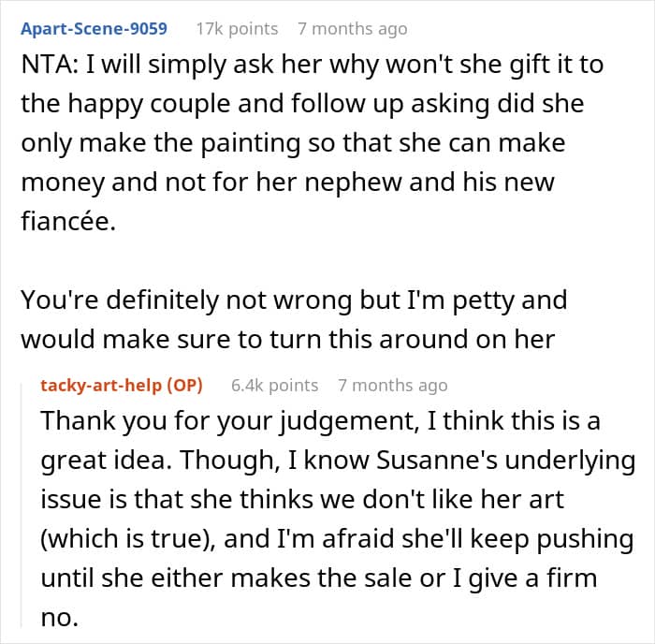Select the name Susanne's in the reply

(437, 461)
